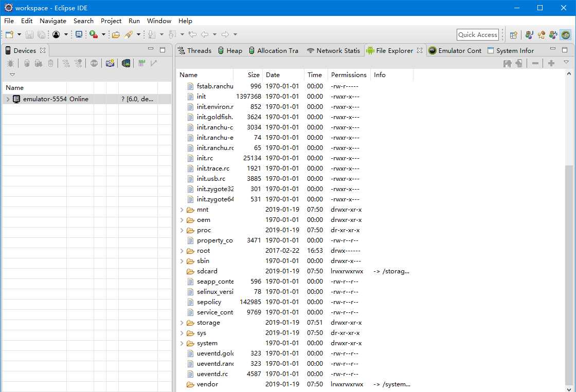This screenshot has height=392, width=576.
Task: Click the Pull File from Device icon
Action: 507,64
